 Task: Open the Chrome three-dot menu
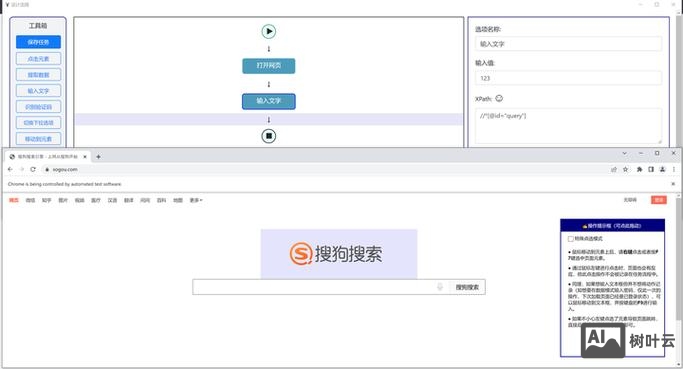tap(673, 169)
